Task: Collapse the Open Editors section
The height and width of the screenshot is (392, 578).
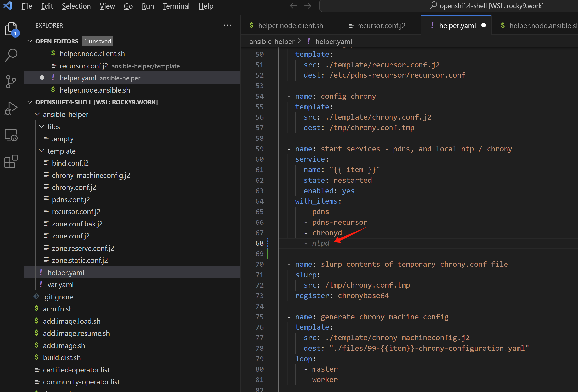Action: (x=30, y=41)
